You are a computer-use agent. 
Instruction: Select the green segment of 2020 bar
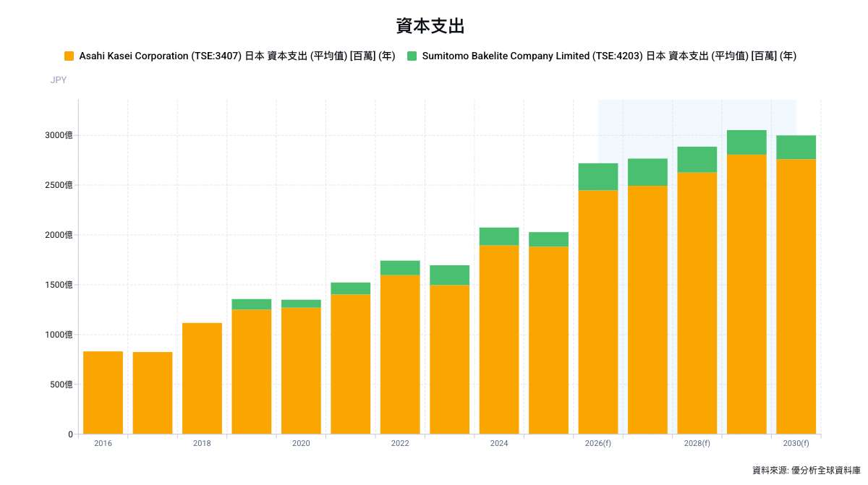(301, 304)
